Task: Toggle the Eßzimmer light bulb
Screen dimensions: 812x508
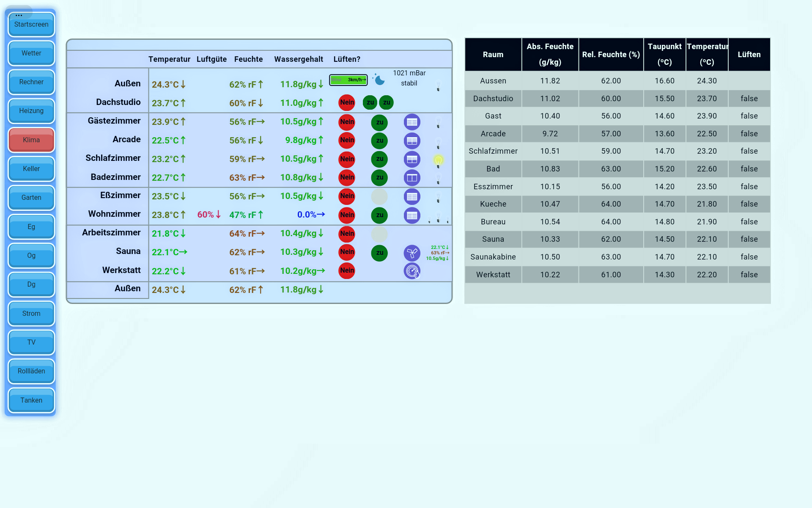Action: coord(439,198)
